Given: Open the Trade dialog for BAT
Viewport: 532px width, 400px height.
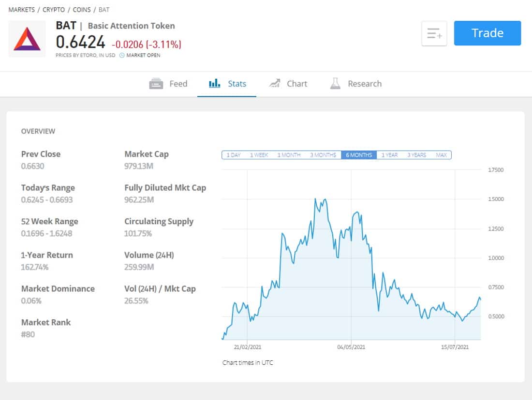Looking at the screenshot, I should [487, 33].
